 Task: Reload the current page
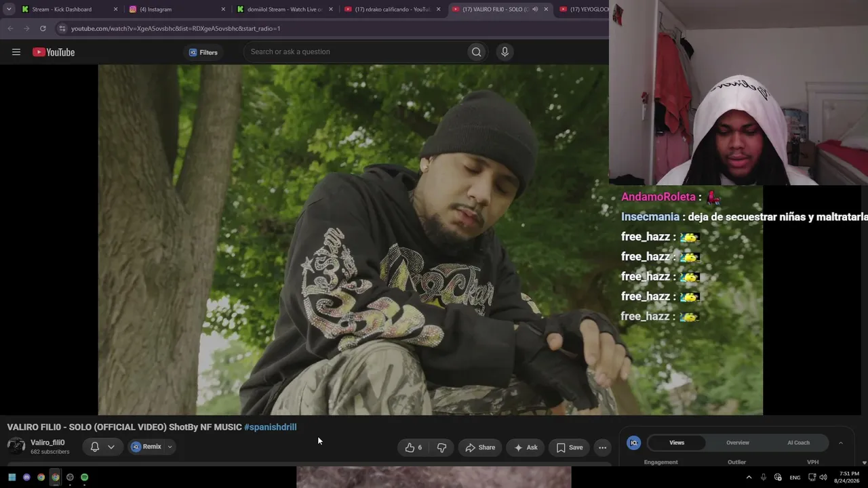pos(43,28)
